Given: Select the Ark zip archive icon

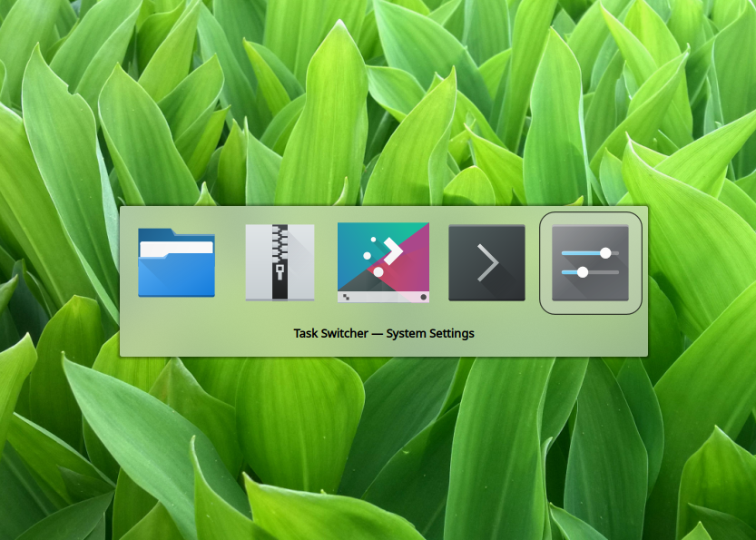Looking at the screenshot, I should pyautogui.click(x=280, y=263).
